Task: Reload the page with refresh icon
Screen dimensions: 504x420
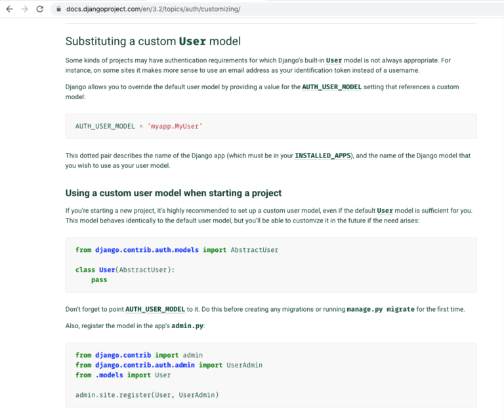Action: [x=40, y=9]
